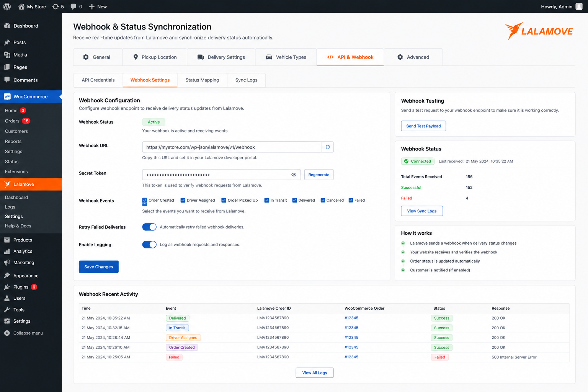This screenshot has width=588, height=392.
Task: Uncheck the Order Created event
Action: tap(145, 200)
